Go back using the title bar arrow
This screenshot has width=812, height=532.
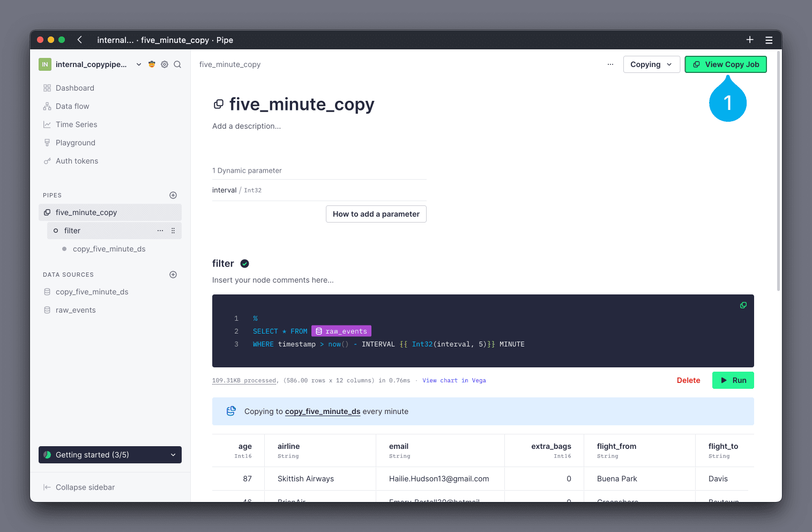point(80,40)
